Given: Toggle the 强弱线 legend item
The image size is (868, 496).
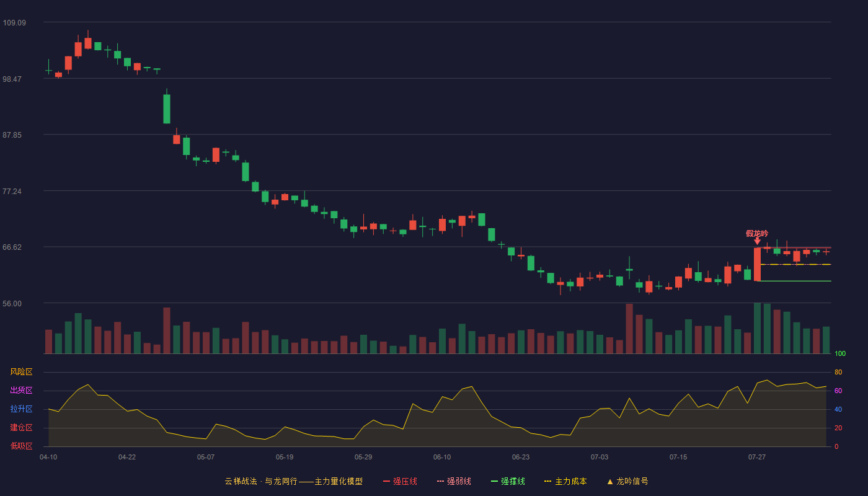Looking at the screenshot, I should (x=454, y=481).
